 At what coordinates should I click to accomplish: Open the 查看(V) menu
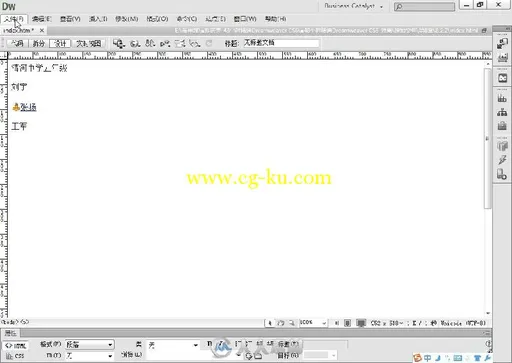tap(70, 19)
